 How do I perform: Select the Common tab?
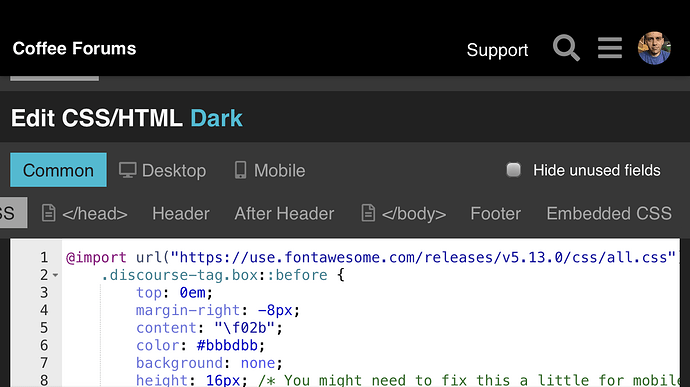tap(59, 170)
